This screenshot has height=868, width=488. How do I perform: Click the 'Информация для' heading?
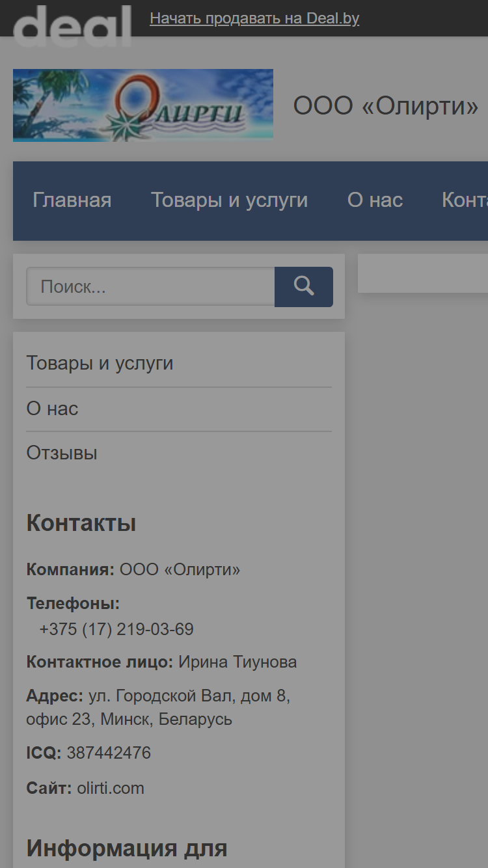(127, 848)
